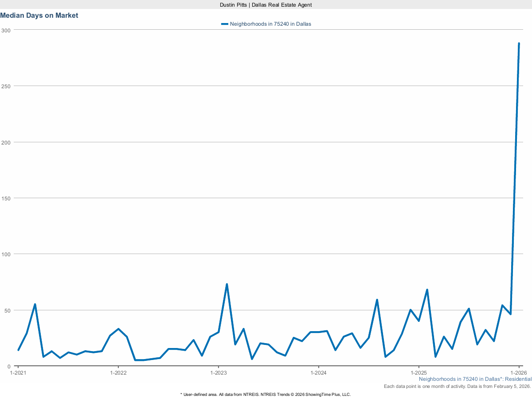Viewport: 532px width, 399px height.
Task: Click the 200 y-axis label
Action: [5, 142]
